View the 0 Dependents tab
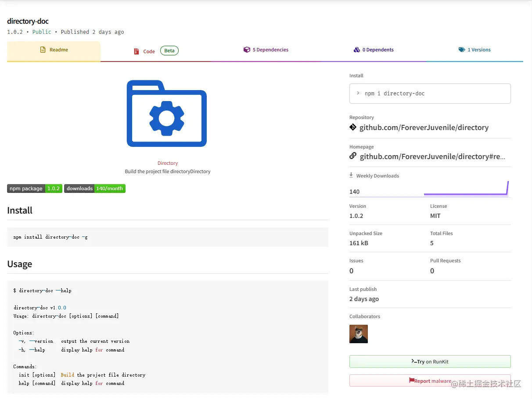Image resolution: width=532 pixels, height=399 pixels. point(374,50)
